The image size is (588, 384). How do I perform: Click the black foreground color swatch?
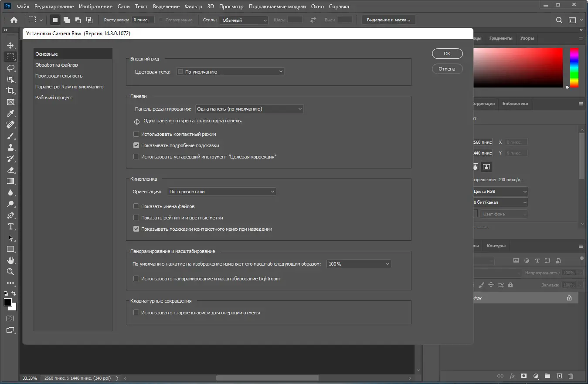(8, 302)
